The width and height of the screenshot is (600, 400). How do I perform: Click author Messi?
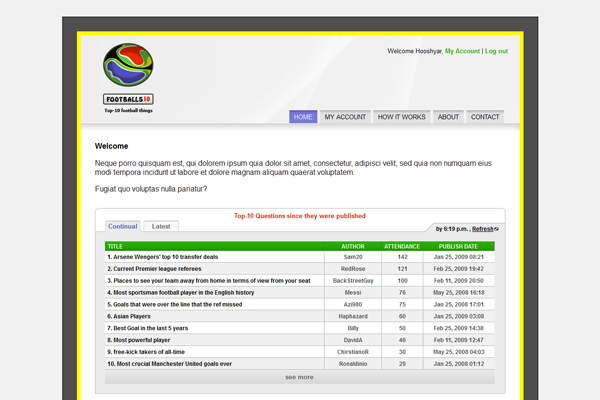click(x=353, y=292)
